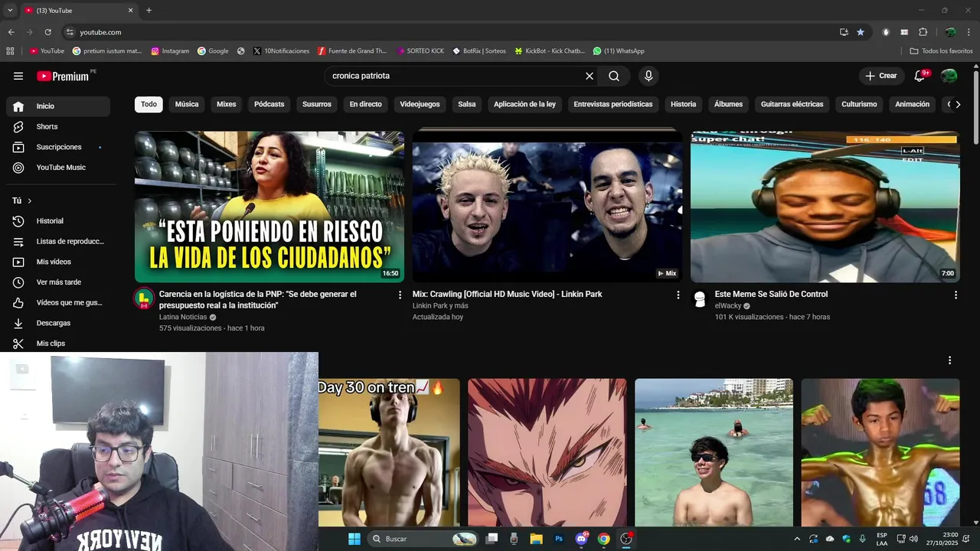The width and height of the screenshot is (980, 551).
Task: Open SORTEO KICK bookmark
Action: click(x=420, y=51)
